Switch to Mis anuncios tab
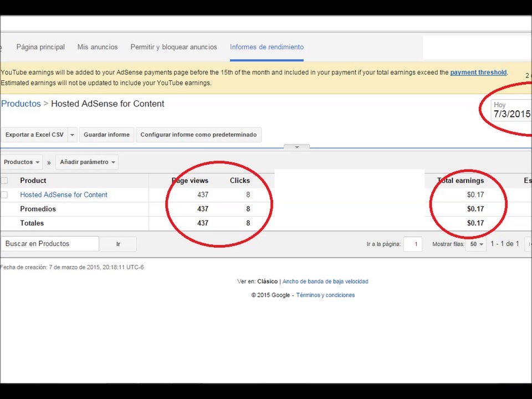This screenshot has height=399, width=532. click(x=98, y=47)
